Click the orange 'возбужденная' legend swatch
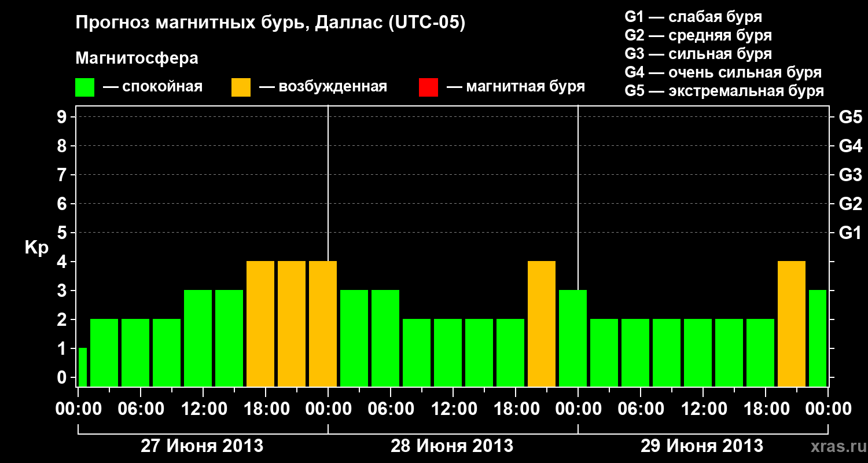Image resolution: width=868 pixels, height=463 pixels. [x=241, y=87]
